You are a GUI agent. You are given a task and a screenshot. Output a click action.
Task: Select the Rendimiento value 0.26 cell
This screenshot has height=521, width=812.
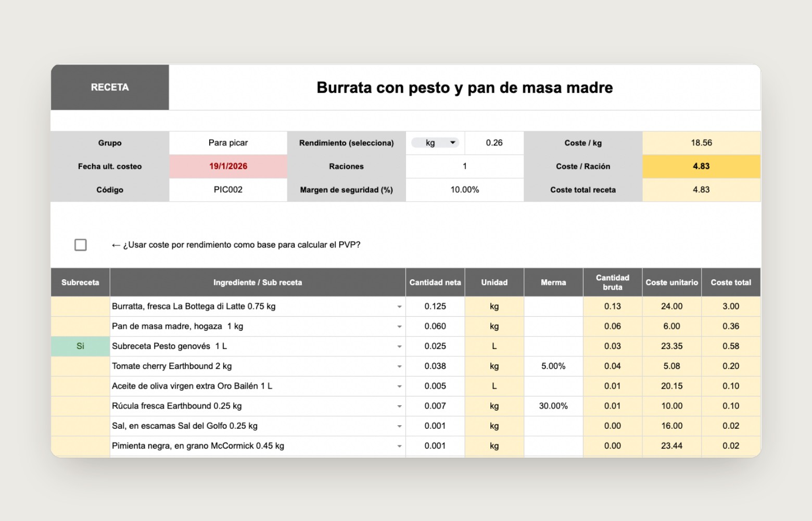pos(494,143)
